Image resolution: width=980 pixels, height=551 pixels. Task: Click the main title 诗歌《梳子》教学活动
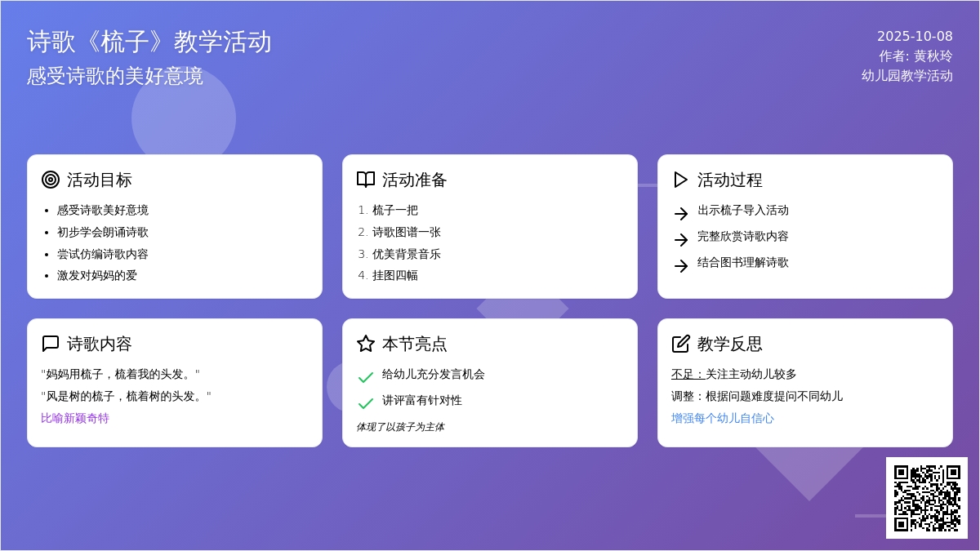coord(149,42)
